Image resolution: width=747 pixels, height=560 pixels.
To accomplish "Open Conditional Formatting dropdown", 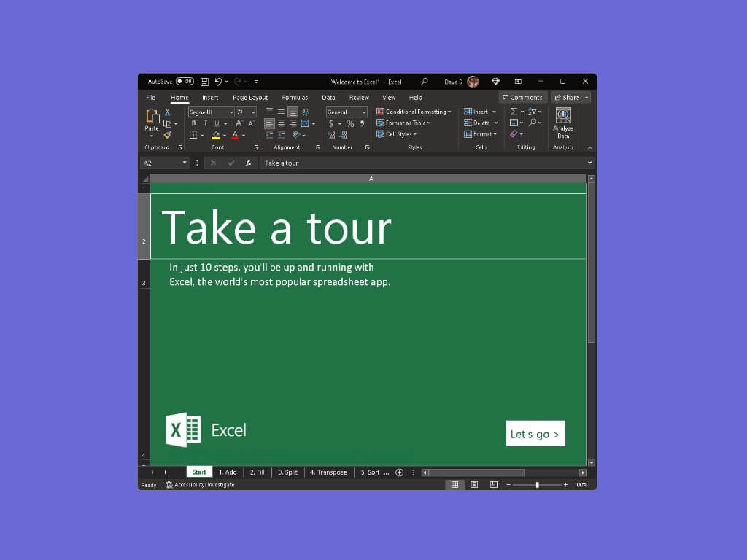I will click(414, 112).
